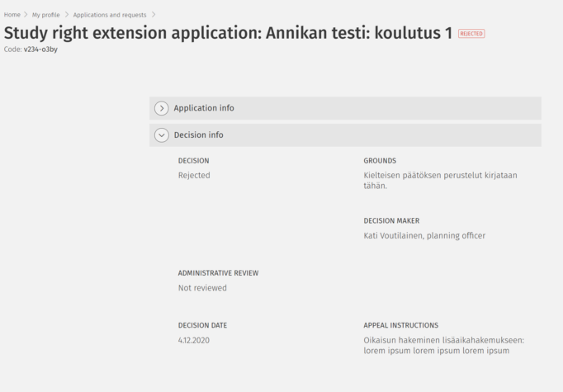Collapse the Decision info chevron icon

pos(162,135)
